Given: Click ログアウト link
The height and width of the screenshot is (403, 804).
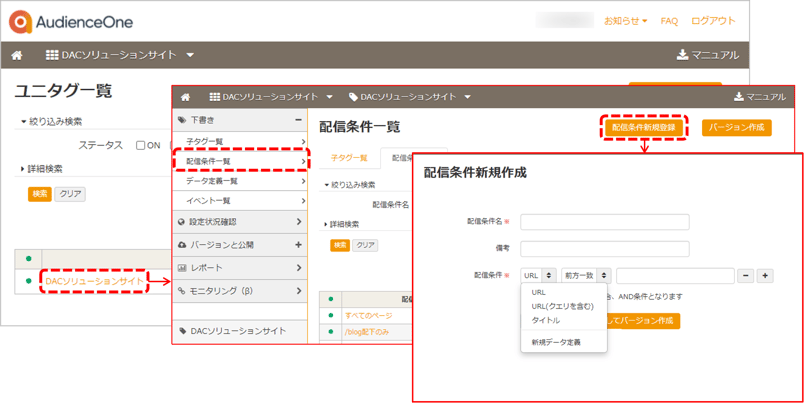Looking at the screenshot, I should pyautogui.click(x=713, y=21).
